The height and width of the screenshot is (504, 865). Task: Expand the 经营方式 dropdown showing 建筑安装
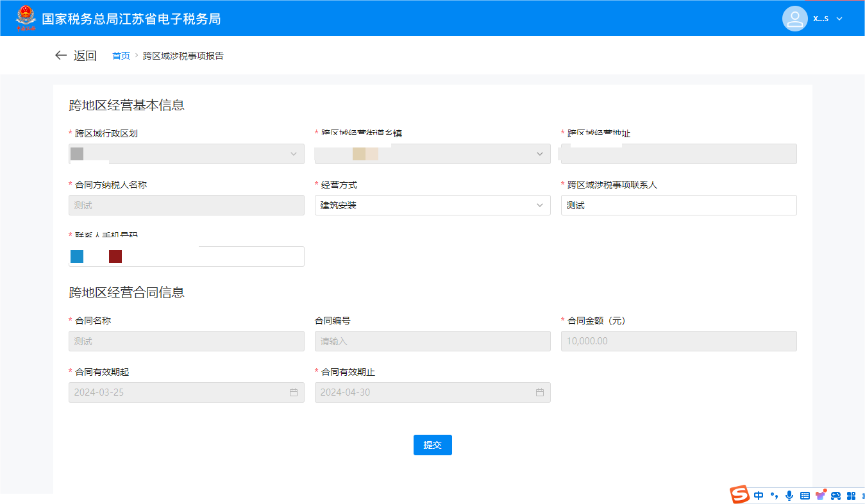tap(432, 205)
